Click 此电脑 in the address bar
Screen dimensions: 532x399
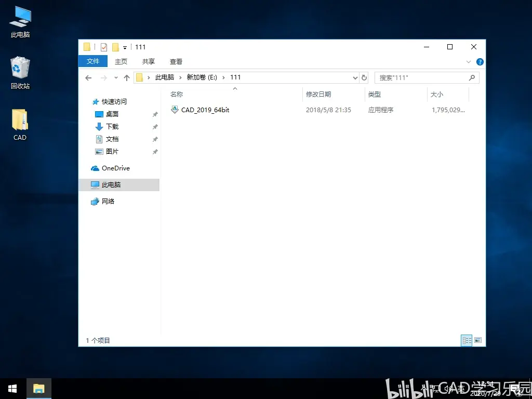[x=165, y=77]
